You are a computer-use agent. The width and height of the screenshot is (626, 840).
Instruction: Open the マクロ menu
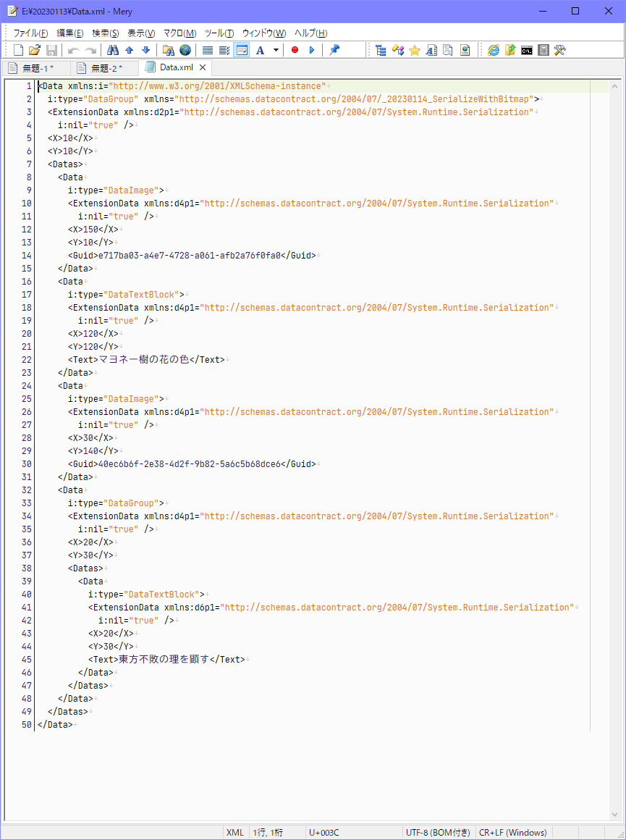pos(180,33)
